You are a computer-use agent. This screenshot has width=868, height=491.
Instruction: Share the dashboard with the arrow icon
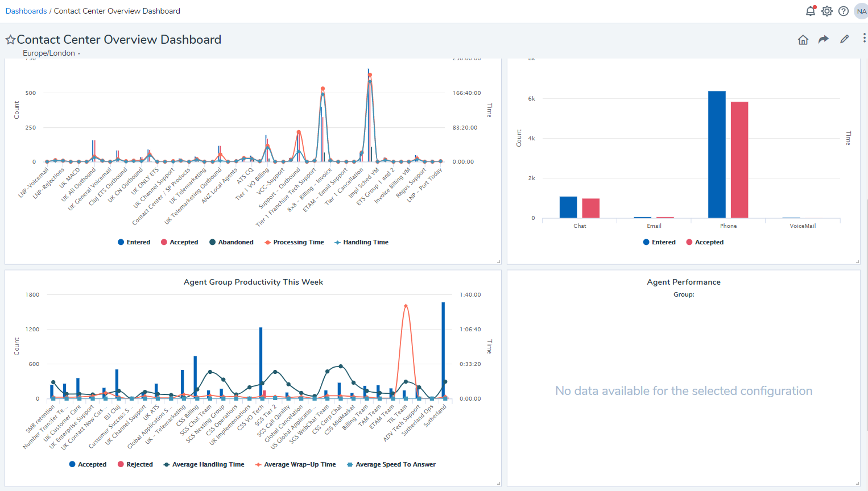[x=824, y=39]
